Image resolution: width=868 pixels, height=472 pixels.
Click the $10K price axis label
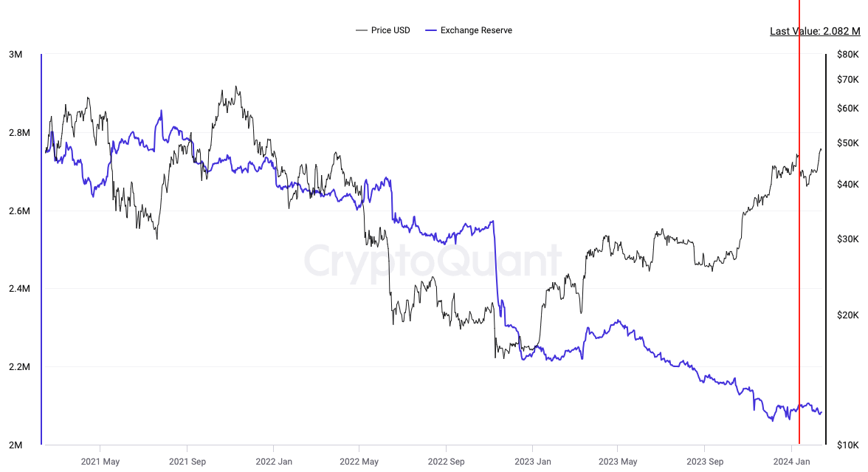(848, 445)
